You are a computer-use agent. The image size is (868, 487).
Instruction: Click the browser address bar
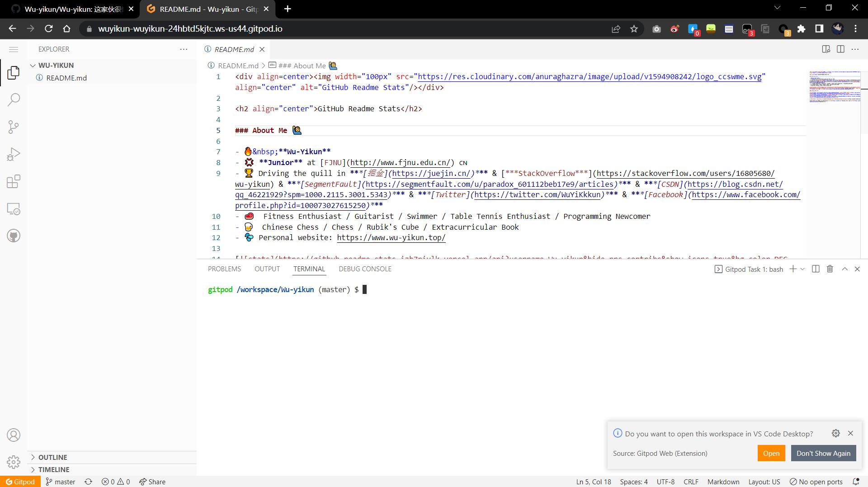tap(344, 29)
